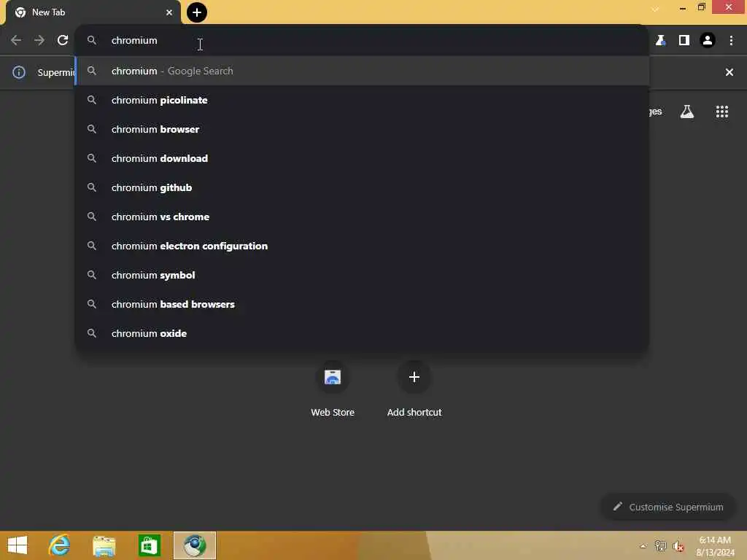Select chromium symbol suggestion
The width and height of the screenshot is (747, 560).
click(x=362, y=275)
